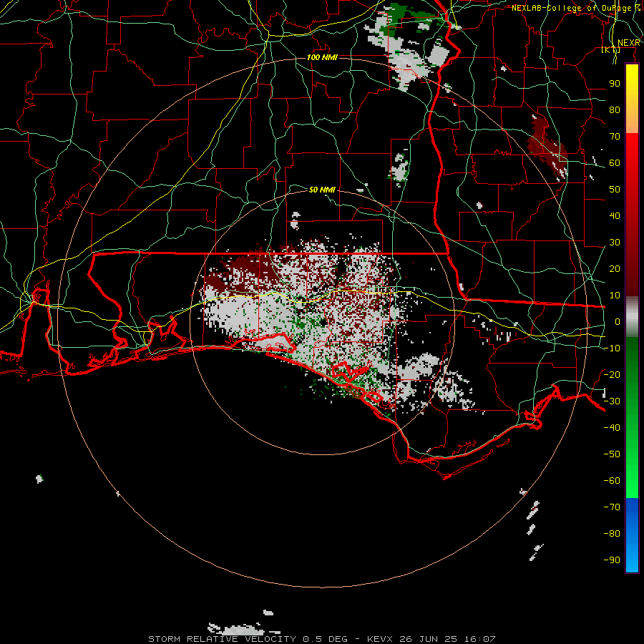
Task: Click the -50 value on the scale
Action: (612, 454)
